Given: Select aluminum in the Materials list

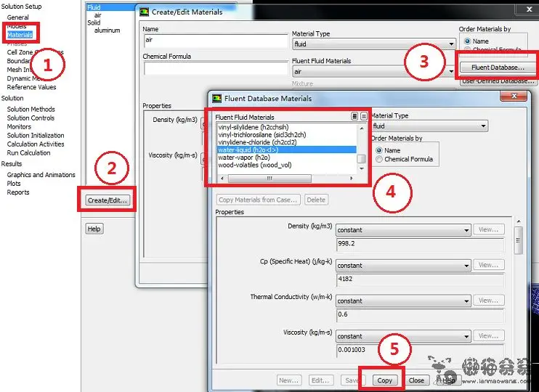Looking at the screenshot, I should (x=108, y=30).
